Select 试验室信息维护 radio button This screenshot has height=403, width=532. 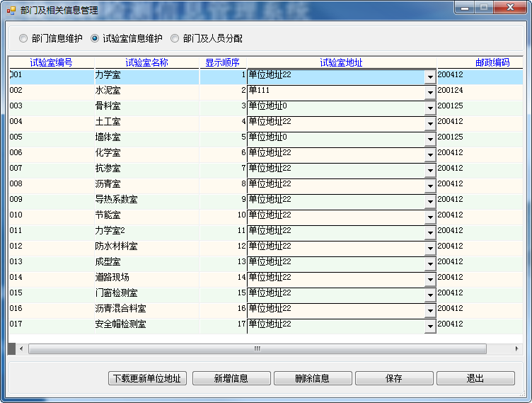click(x=95, y=38)
